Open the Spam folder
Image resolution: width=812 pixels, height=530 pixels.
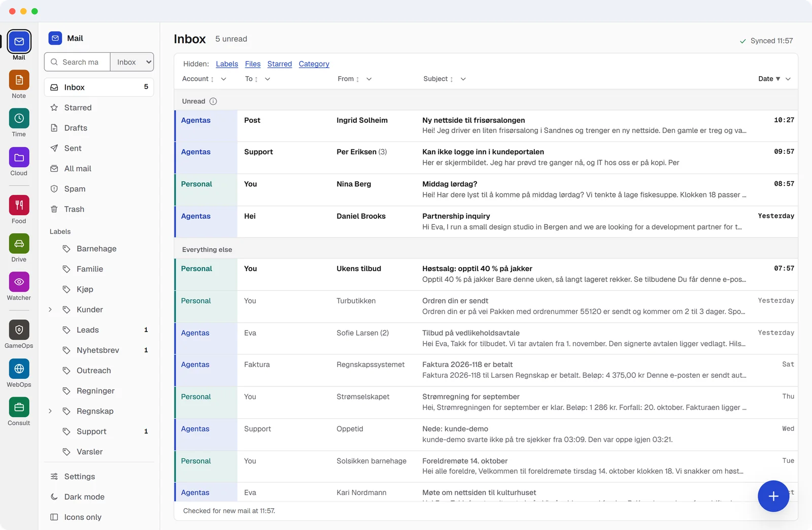(x=99, y=189)
